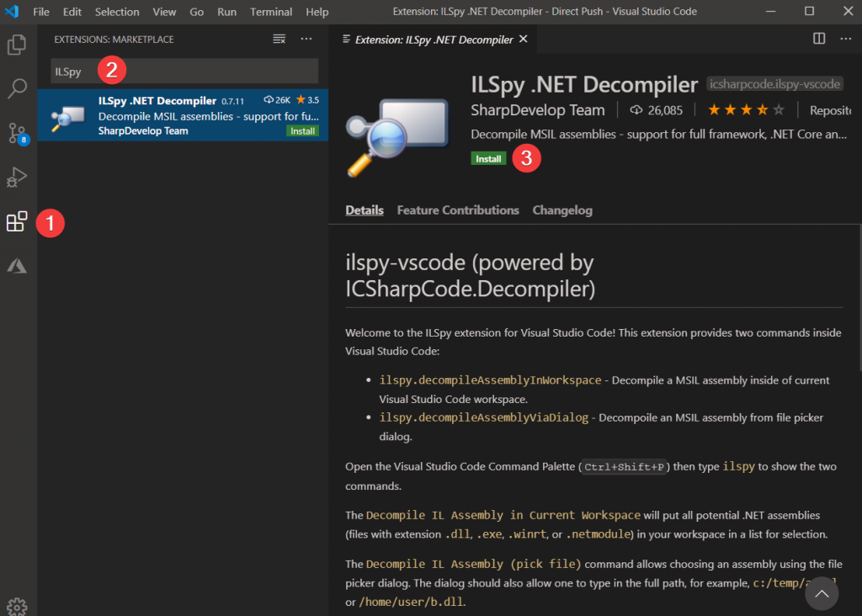Open the Run and Debug view
862x616 pixels.
tap(17, 177)
